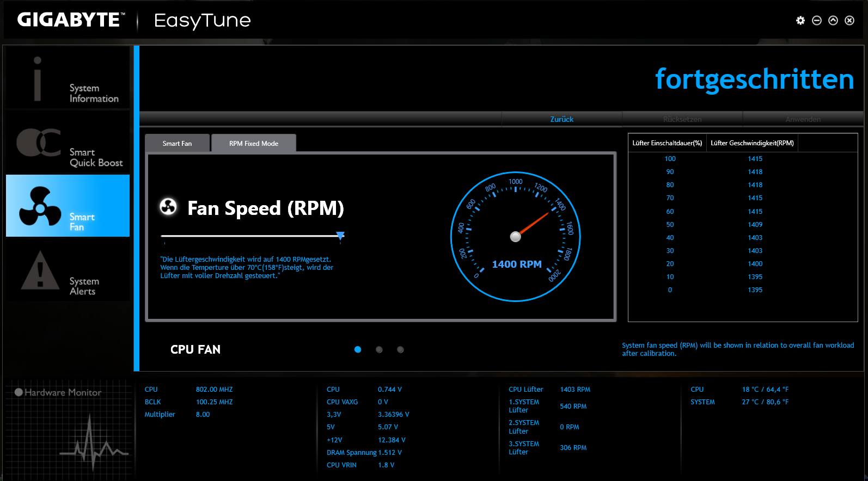This screenshot has height=481, width=868.
Task: Select the third fan page dot
Action: coord(400,349)
